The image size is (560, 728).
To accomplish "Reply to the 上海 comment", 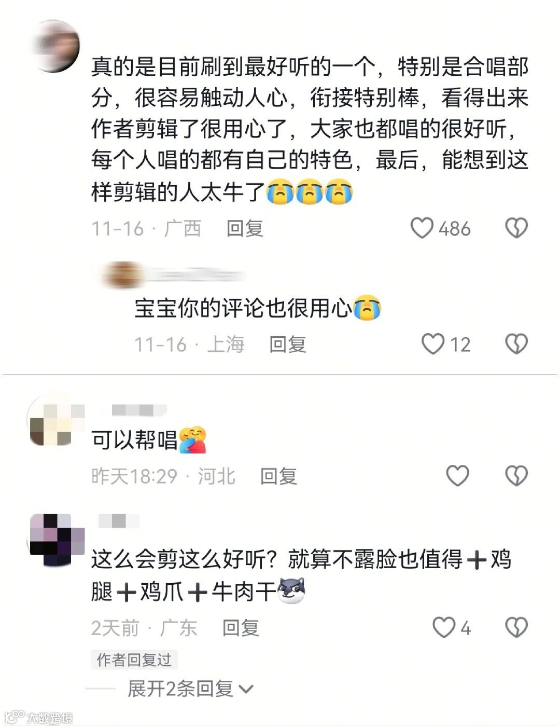I will tap(288, 344).
